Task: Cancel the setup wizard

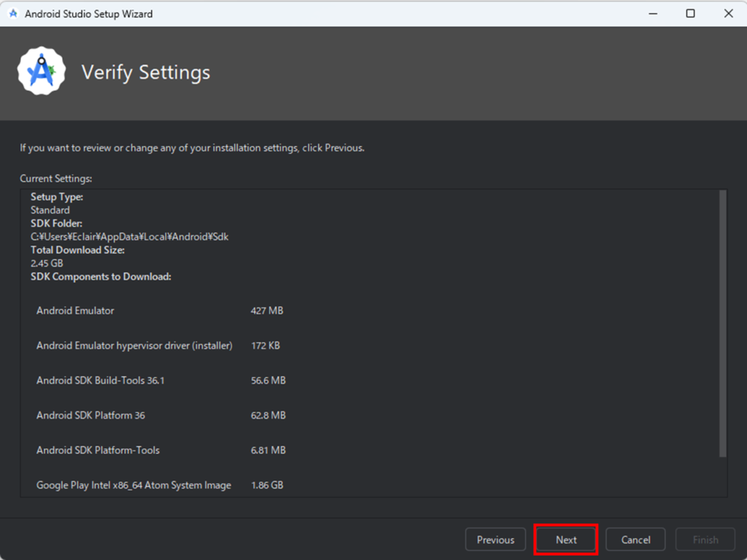Action: (x=635, y=540)
